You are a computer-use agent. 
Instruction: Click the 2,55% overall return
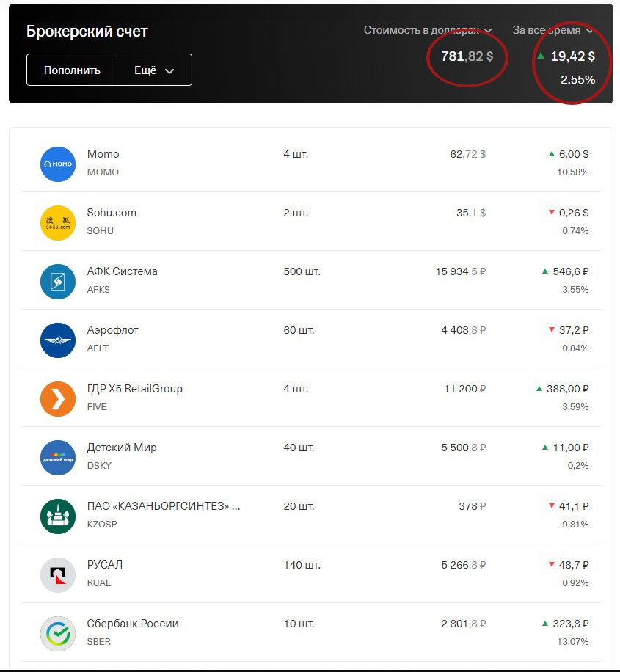[x=577, y=80]
